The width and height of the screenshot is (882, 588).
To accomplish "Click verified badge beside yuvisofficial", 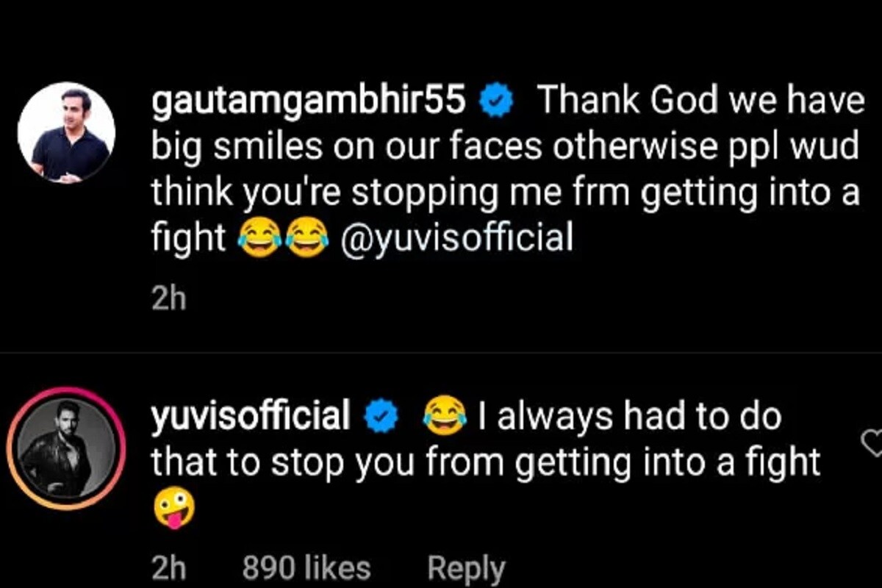I will [381, 417].
